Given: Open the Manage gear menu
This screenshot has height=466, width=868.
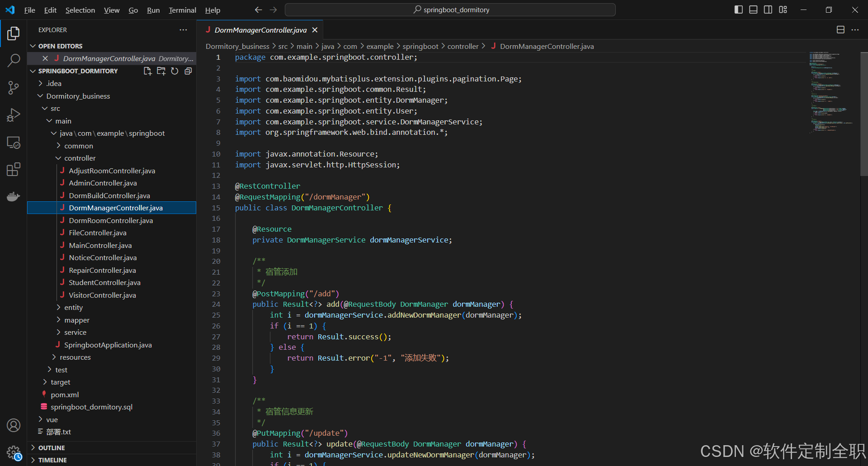Looking at the screenshot, I should pyautogui.click(x=14, y=452).
